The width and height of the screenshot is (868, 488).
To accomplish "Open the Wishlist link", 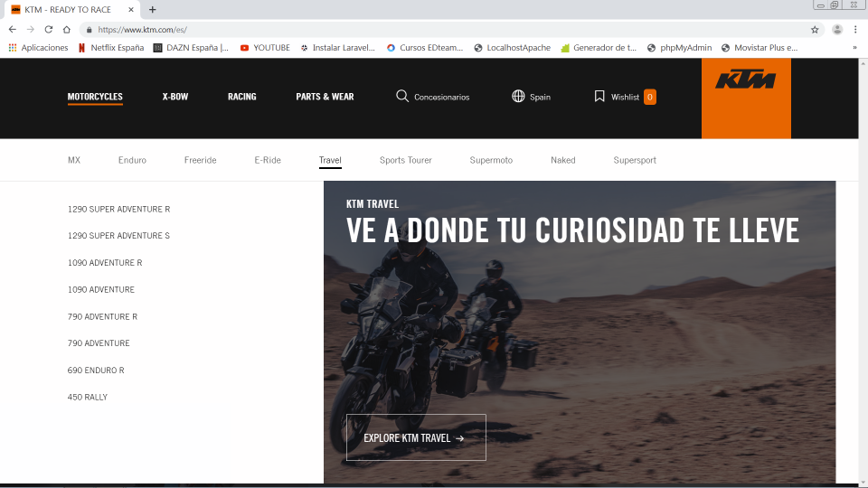I will (x=625, y=97).
